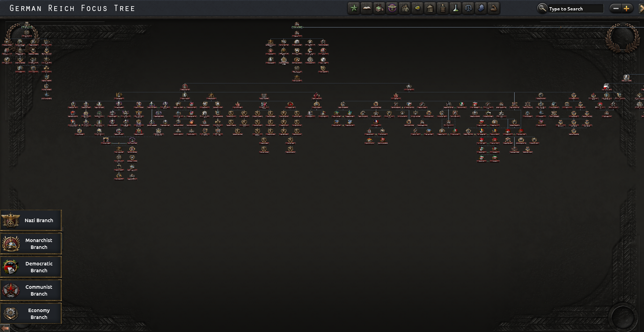Toggle the balance scales filter icon
This screenshot has height=332, width=644.
(468, 8)
